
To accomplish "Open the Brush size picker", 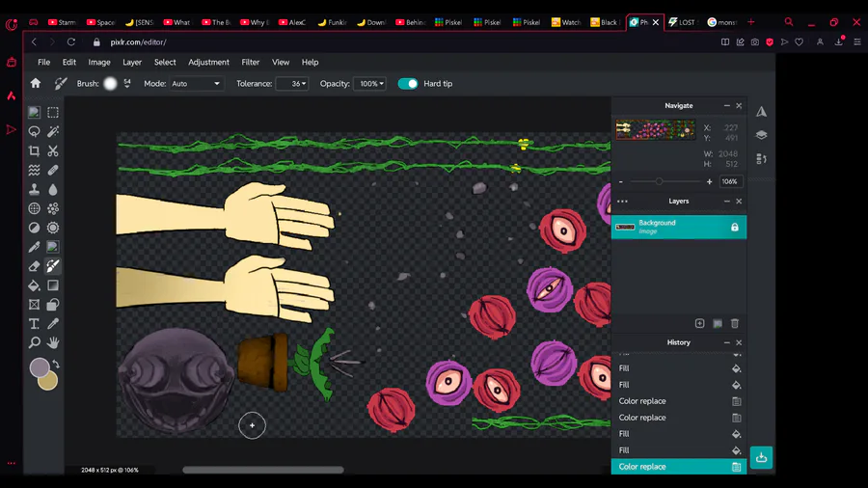I will coord(111,84).
